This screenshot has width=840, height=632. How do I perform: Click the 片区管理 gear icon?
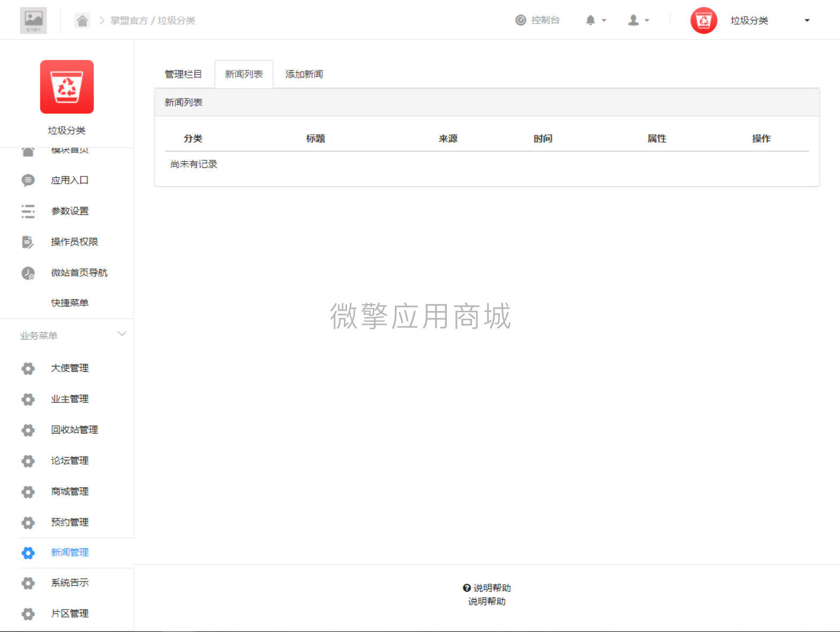28,614
